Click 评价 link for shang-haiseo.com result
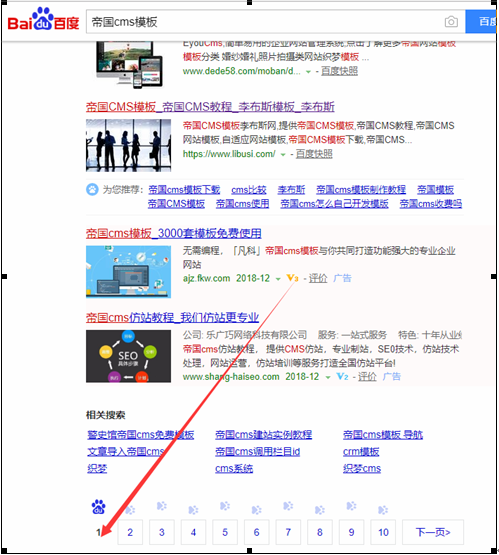The image size is (499, 555). pyautogui.click(x=367, y=376)
